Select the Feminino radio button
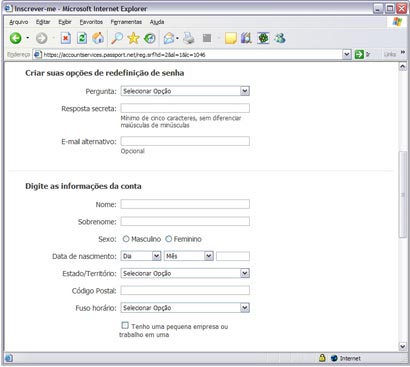The height and width of the screenshot is (367, 410). [169, 239]
